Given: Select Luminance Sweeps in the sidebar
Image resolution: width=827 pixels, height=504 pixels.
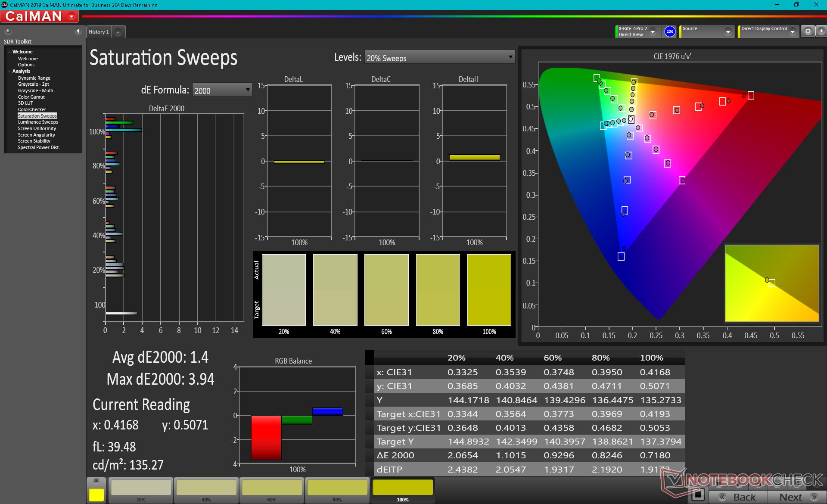Looking at the screenshot, I should pyautogui.click(x=38, y=122).
